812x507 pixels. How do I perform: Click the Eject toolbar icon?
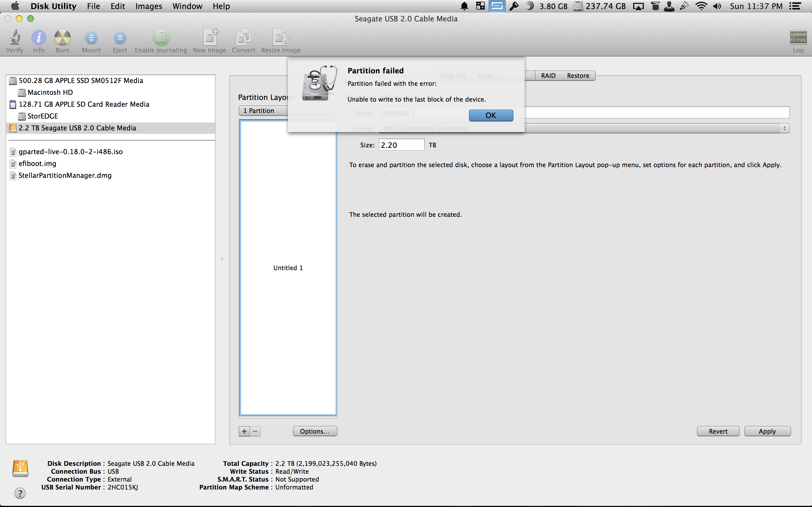tap(120, 38)
